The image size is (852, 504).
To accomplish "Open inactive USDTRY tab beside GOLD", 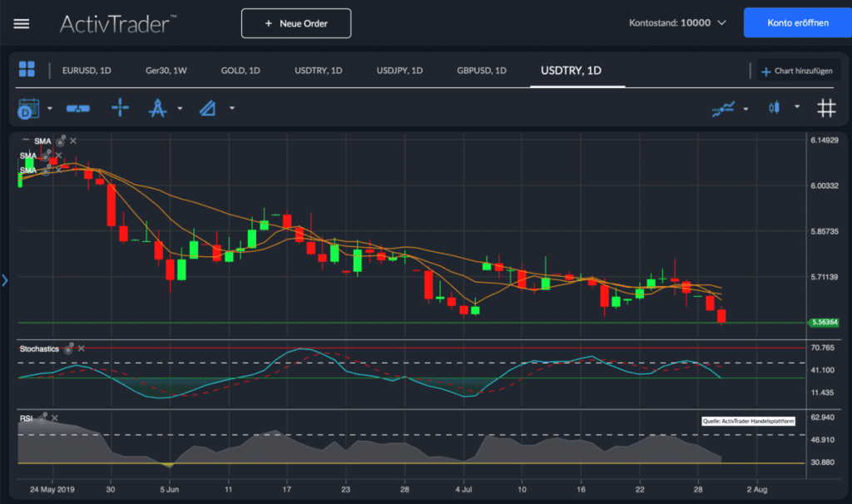I will [319, 71].
